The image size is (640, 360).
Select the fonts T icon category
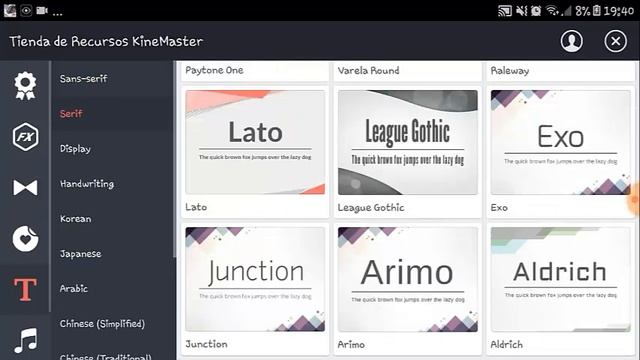(25, 289)
